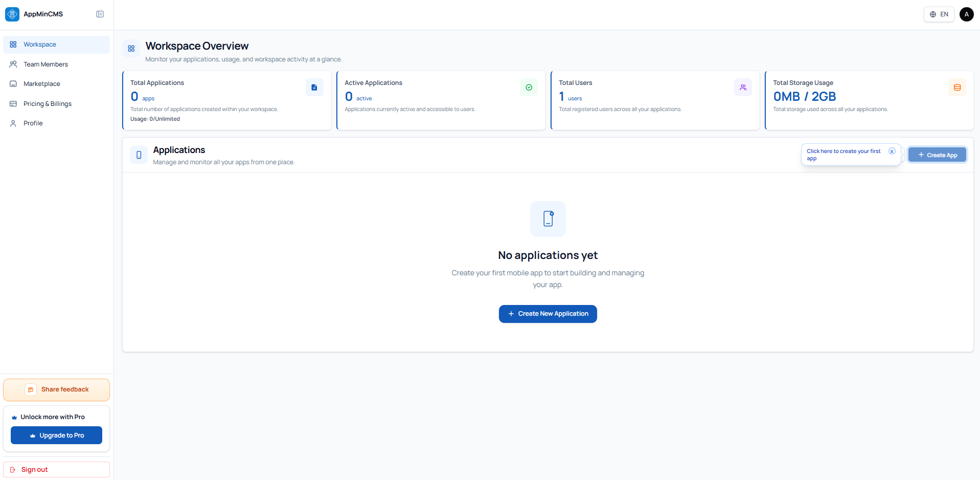Click the 'No applications yet' heading
980x480 pixels.
click(x=548, y=255)
